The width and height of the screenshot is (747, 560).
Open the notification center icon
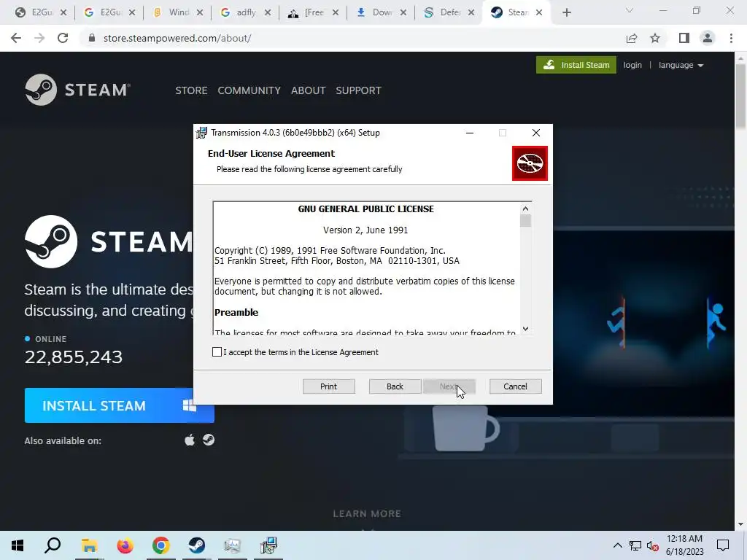tap(723, 545)
